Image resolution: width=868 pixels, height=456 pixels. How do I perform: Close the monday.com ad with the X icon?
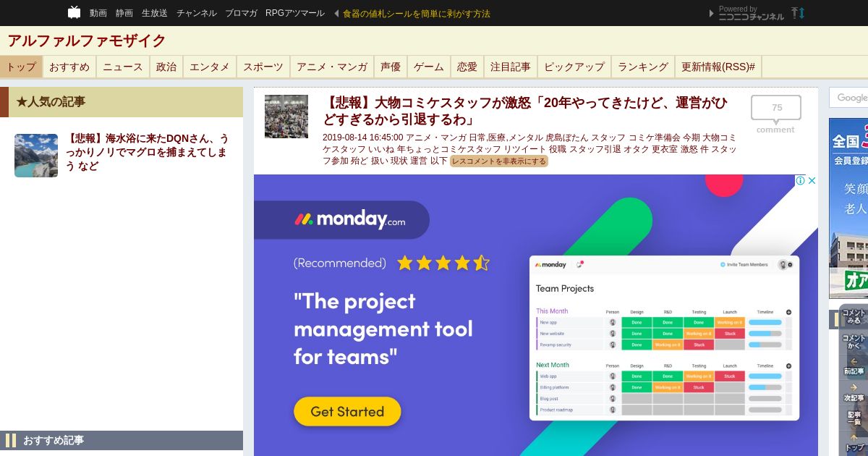(812, 181)
